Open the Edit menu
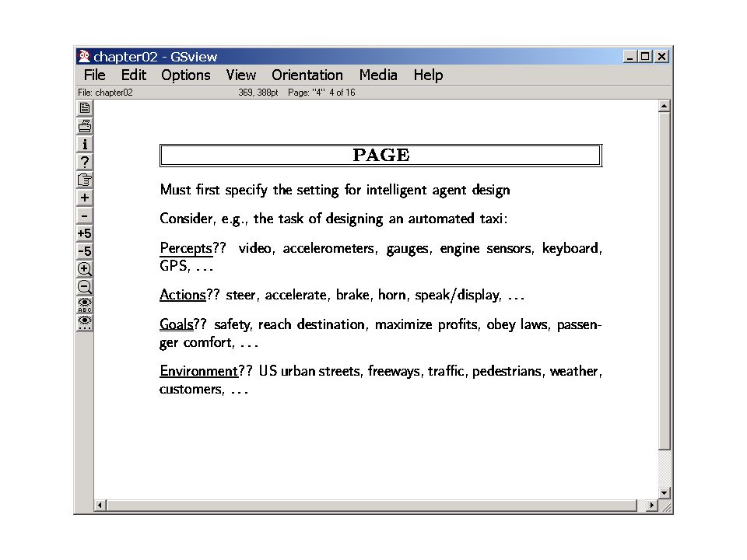Viewport: 747px width, 560px height. (133, 75)
